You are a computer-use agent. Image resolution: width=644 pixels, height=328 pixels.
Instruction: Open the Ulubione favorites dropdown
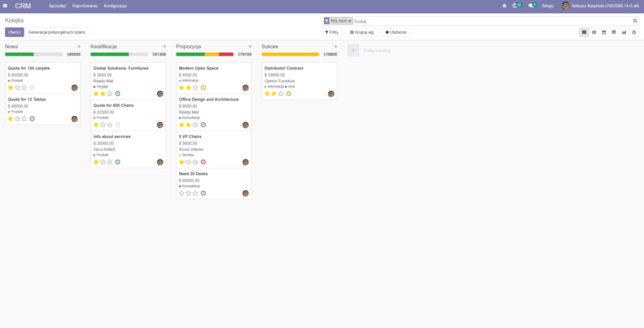point(396,32)
